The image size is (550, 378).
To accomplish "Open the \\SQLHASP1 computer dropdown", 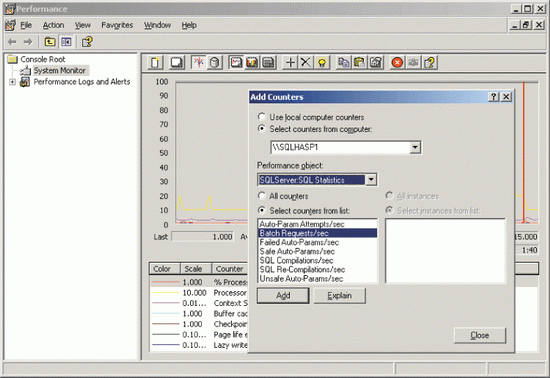I will (x=415, y=147).
